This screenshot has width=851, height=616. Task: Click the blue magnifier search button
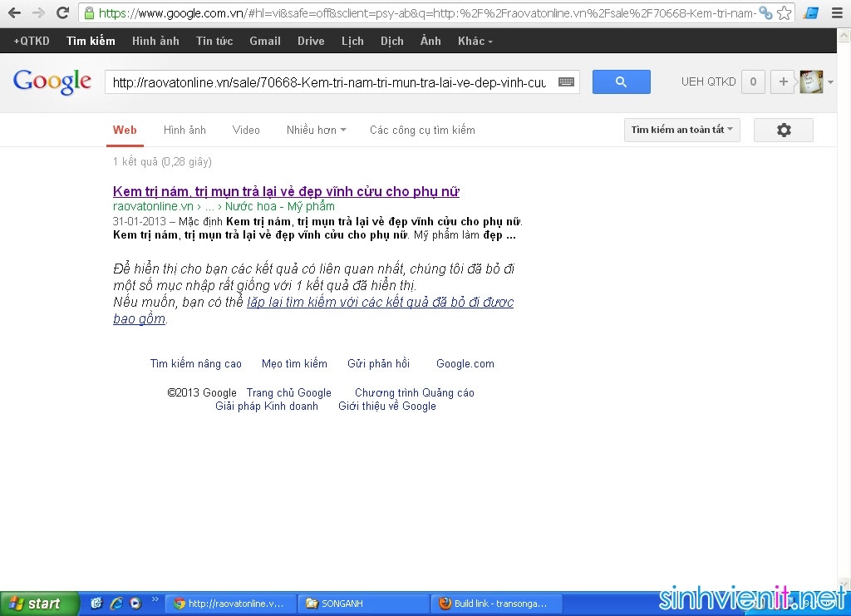tap(621, 82)
